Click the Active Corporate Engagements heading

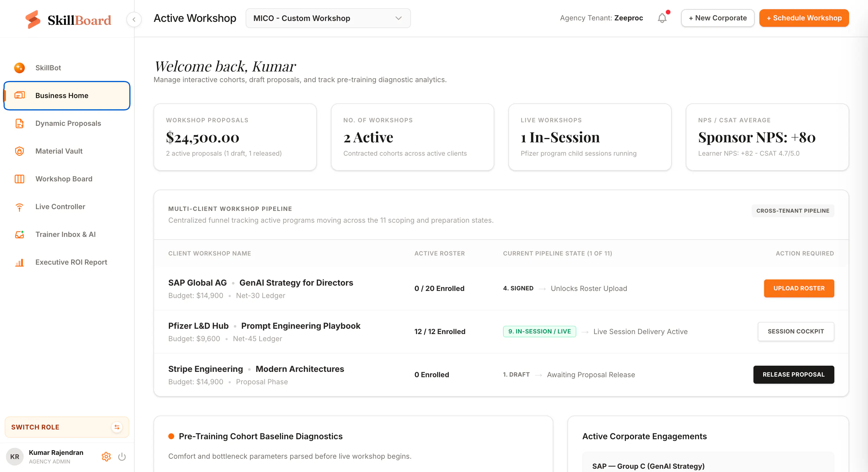coord(644,436)
